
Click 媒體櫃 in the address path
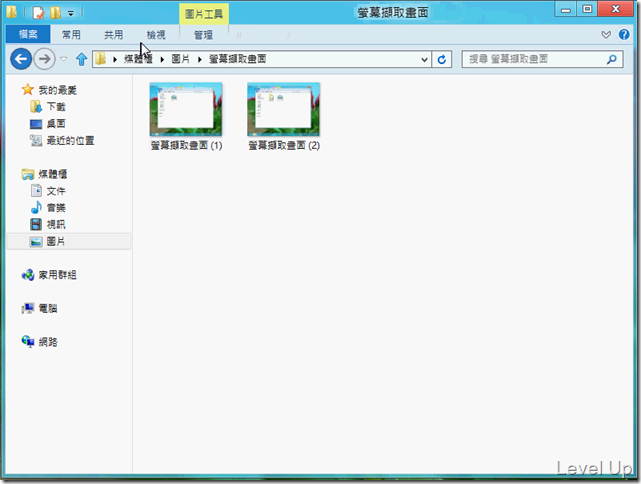(138, 59)
